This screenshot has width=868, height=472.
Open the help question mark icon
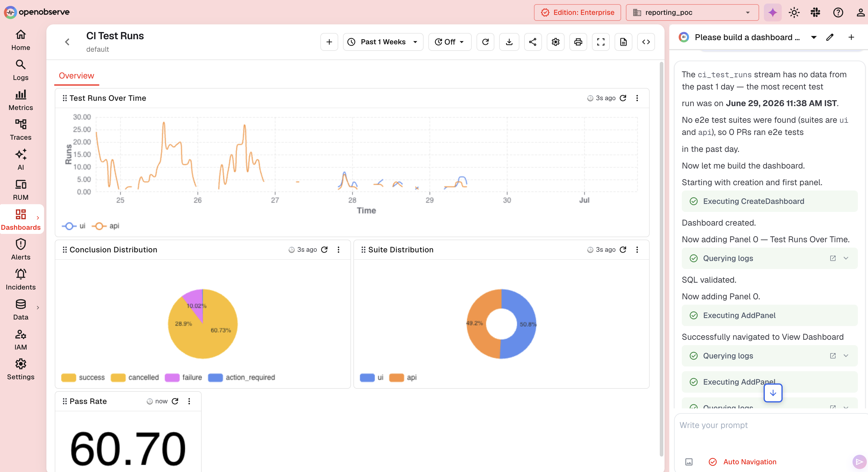(838, 12)
